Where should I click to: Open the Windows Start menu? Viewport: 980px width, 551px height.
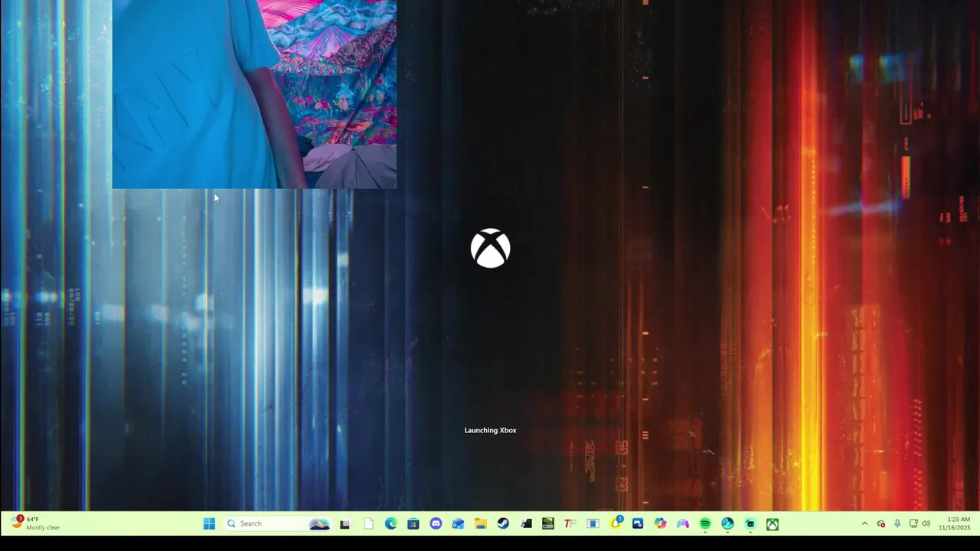[x=209, y=524]
